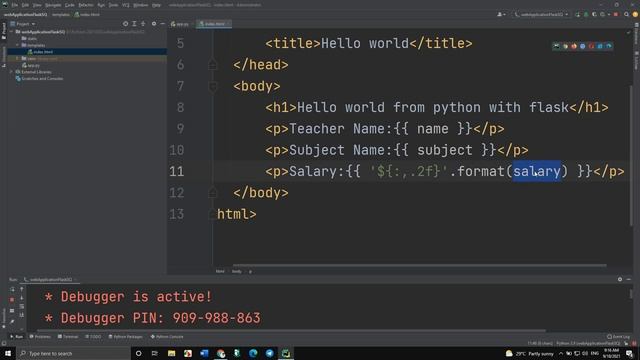Image resolution: width=640 pixels, height=360 pixels.
Task: Open the File menu
Action: [x=15, y=5]
